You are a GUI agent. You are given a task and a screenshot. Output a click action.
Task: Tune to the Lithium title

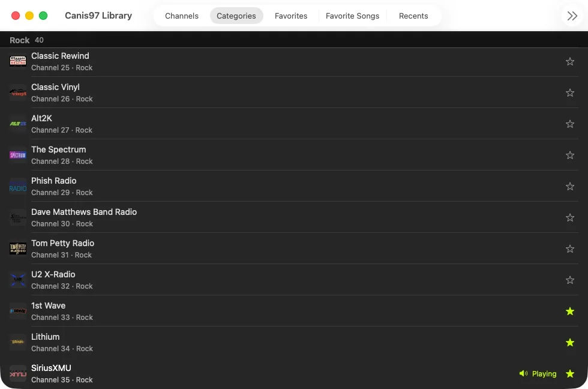pos(45,337)
